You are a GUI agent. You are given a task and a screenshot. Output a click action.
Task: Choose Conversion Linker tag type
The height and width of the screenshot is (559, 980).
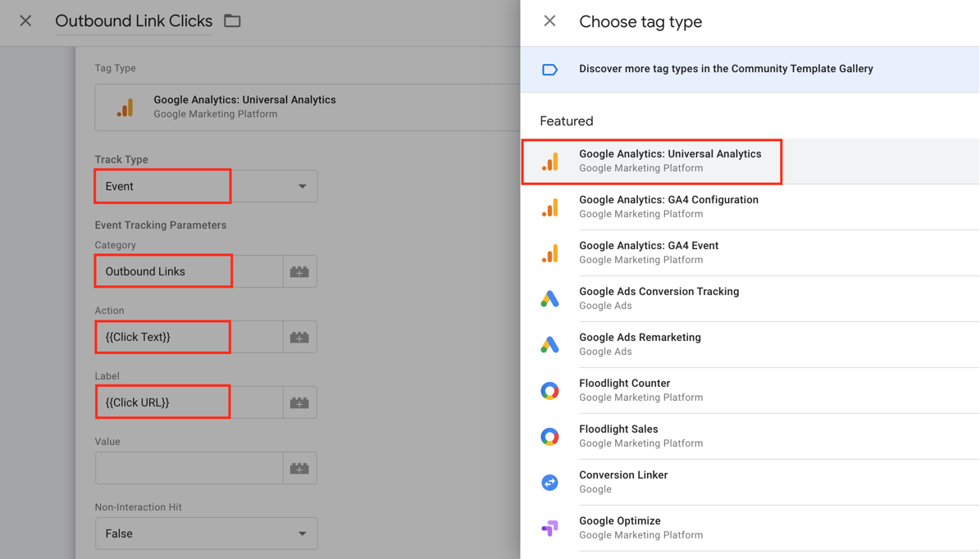(x=750, y=482)
